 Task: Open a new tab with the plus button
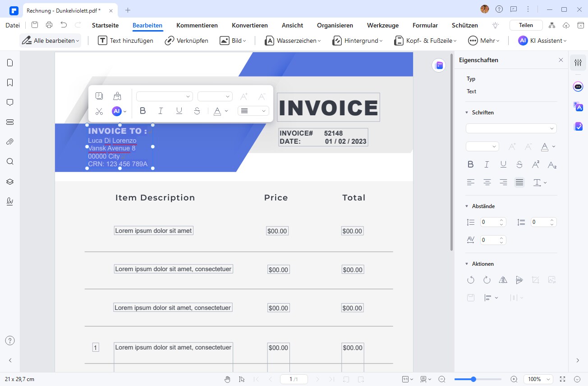pos(128,10)
